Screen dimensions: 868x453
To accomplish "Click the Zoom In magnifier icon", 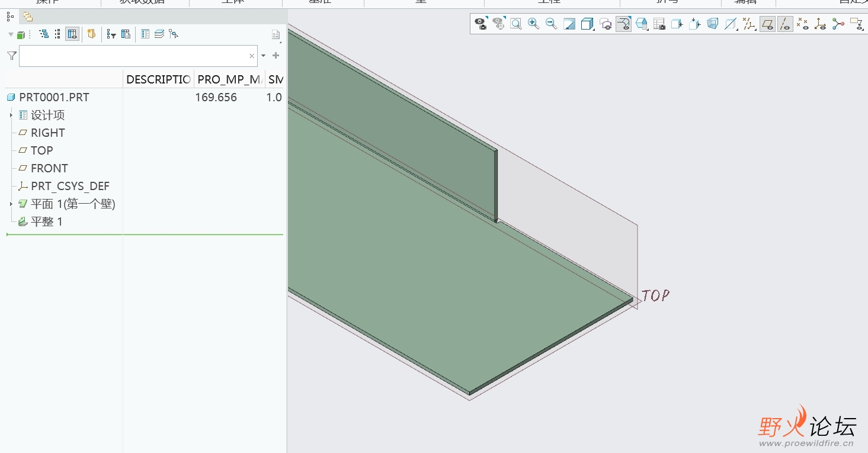I will pos(534,24).
